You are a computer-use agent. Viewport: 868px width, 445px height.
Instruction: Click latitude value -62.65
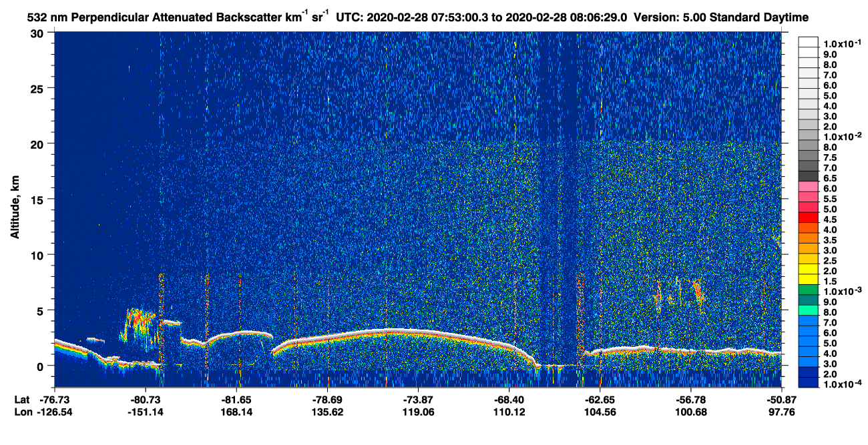pos(600,399)
